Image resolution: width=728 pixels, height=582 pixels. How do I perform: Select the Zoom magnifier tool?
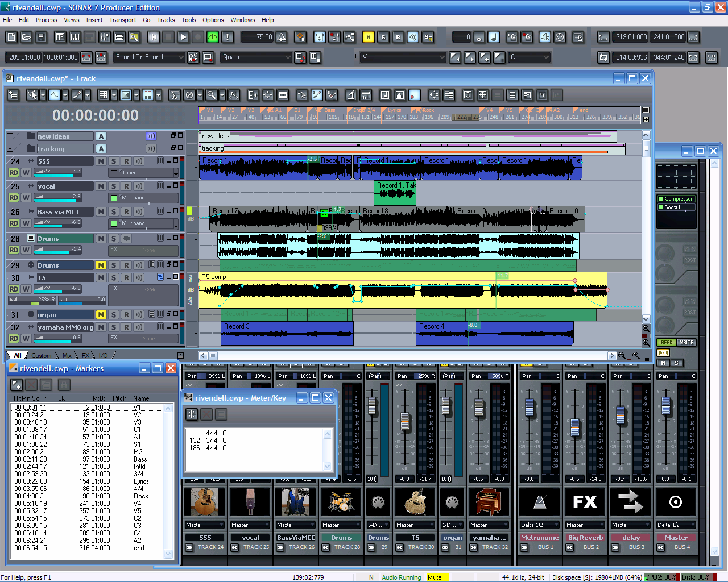[x=211, y=95]
